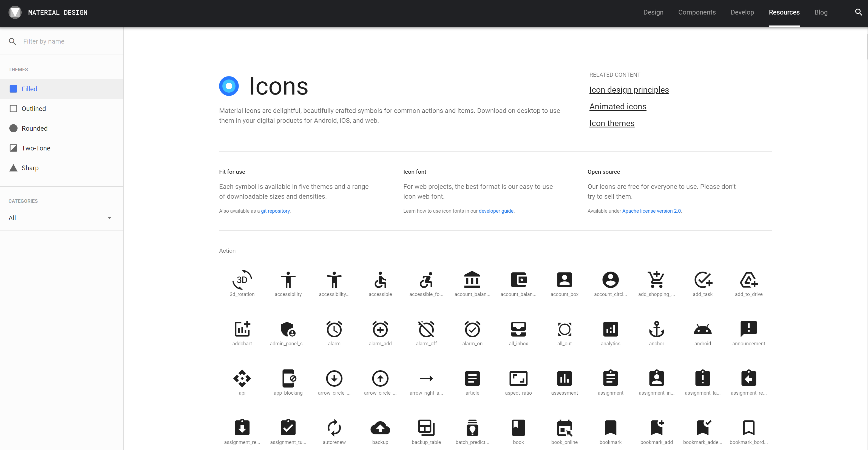Follow the Apache license version 2.0 link
Image resolution: width=868 pixels, height=450 pixels.
(x=651, y=211)
